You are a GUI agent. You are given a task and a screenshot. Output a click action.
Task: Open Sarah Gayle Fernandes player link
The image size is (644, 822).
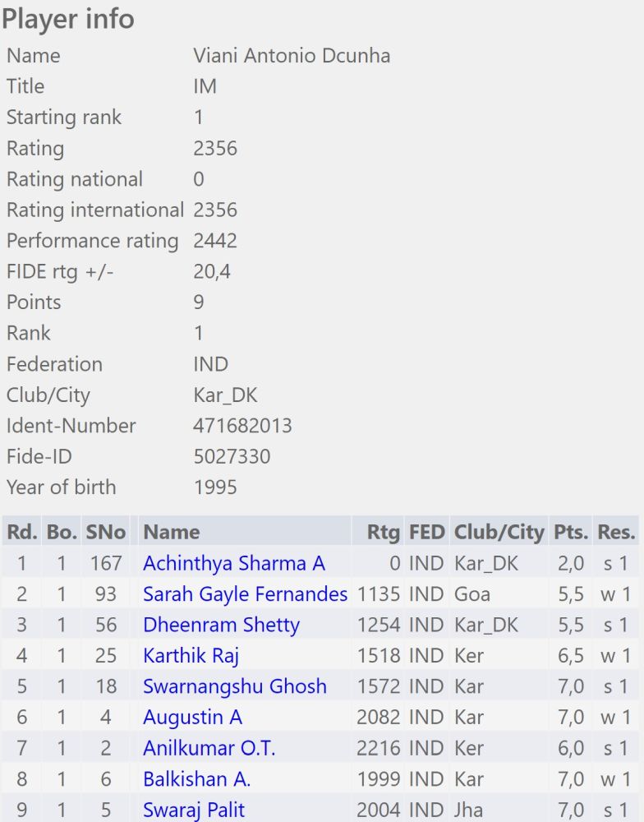pos(246,594)
